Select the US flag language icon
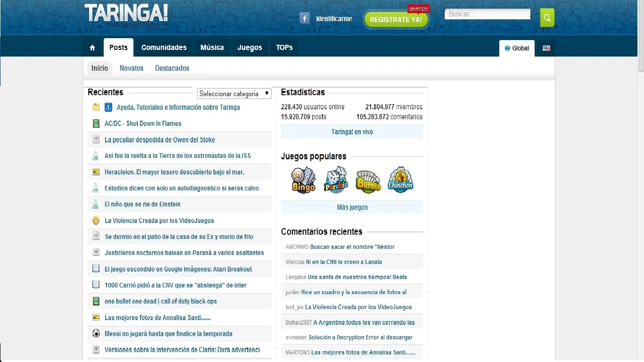The width and height of the screenshot is (644, 362). tap(546, 48)
